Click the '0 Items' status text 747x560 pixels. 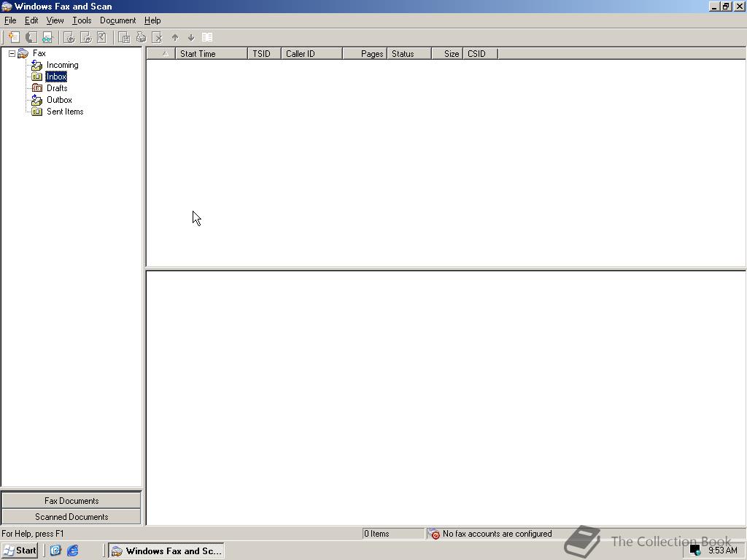376,534
